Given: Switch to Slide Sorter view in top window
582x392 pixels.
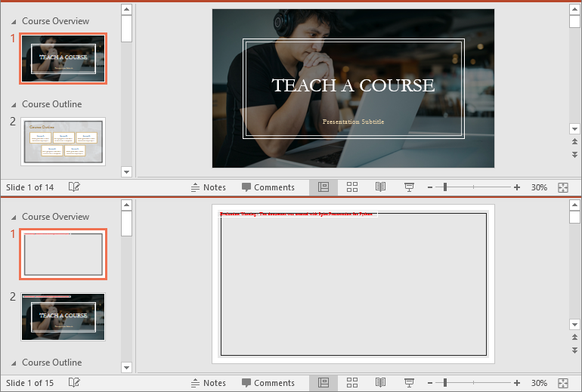Looking at the screenshot, I should 352,187.
